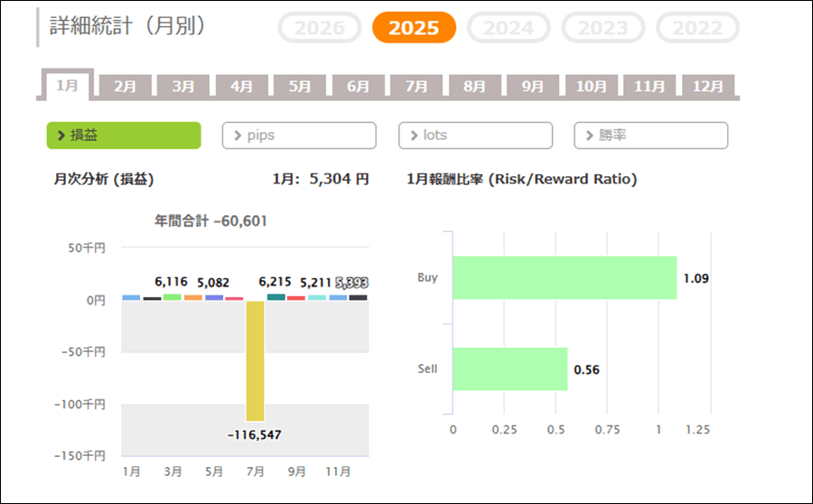The height and width of the screenshot is (504, 813).
Task: Select the green 損益 metric button
Action: point(124,135)
